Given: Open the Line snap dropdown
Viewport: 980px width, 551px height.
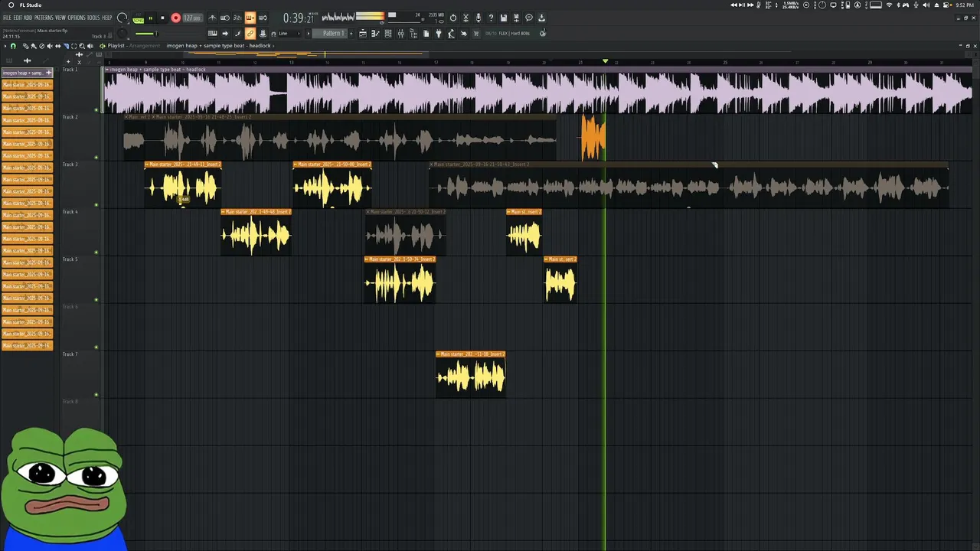Looking at the screenshot, I should coord(289,34).
